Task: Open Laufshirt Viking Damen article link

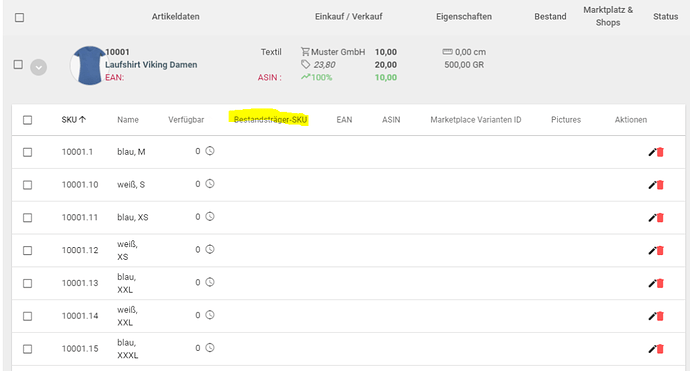Action: (151, 65)
